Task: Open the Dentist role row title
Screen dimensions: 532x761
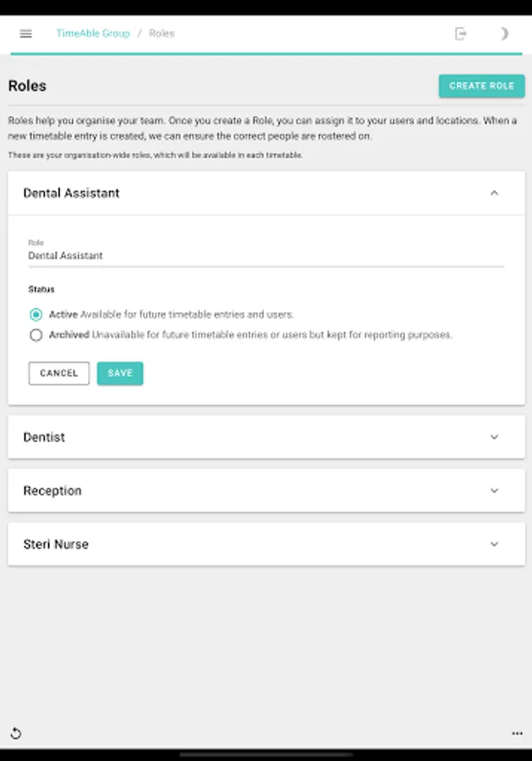Action: tap(44, 437)
